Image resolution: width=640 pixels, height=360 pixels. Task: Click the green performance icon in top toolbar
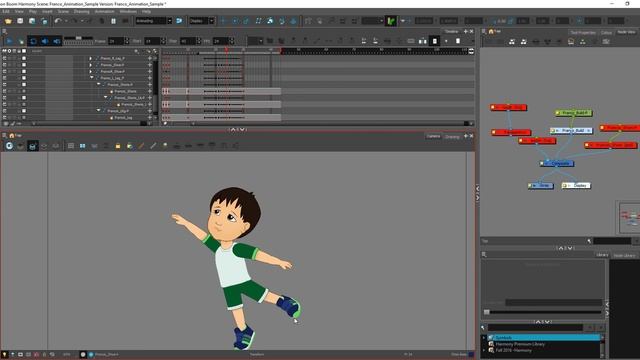pyautogui.click(x=391, y=21)
